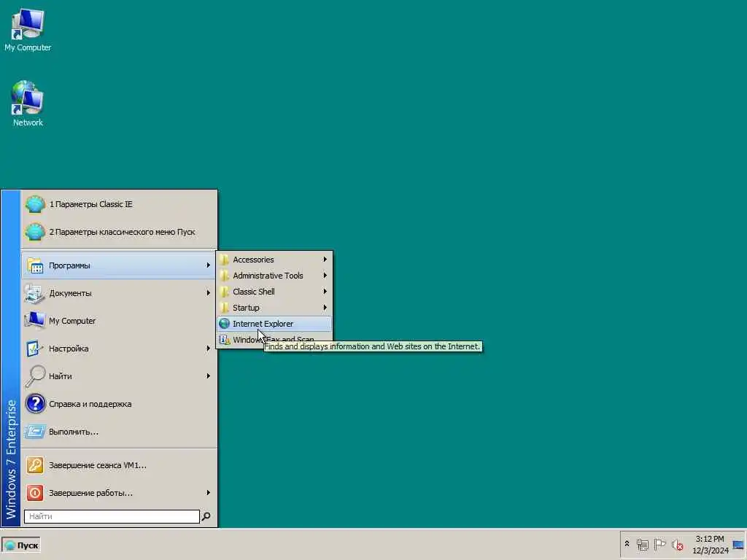Image resolution: width=747 pixels, height=560 pixels.
Task: Click the Пуск start button
Action: coord(21,545)
